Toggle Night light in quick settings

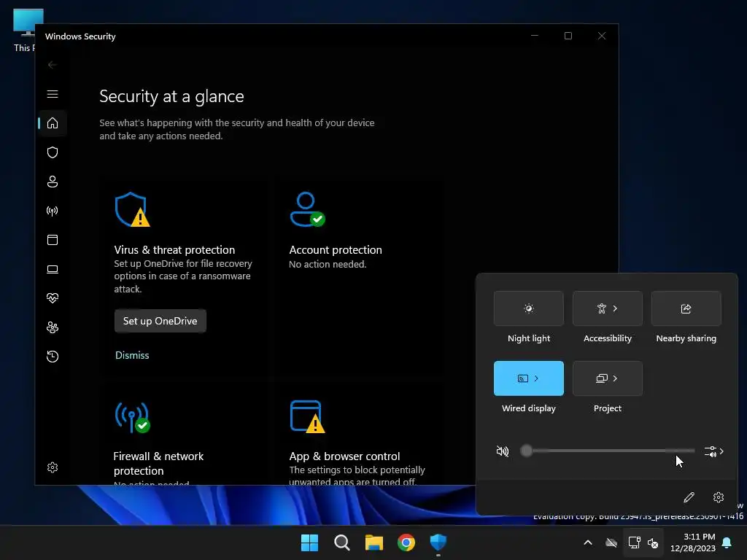[x=529, y=308]
